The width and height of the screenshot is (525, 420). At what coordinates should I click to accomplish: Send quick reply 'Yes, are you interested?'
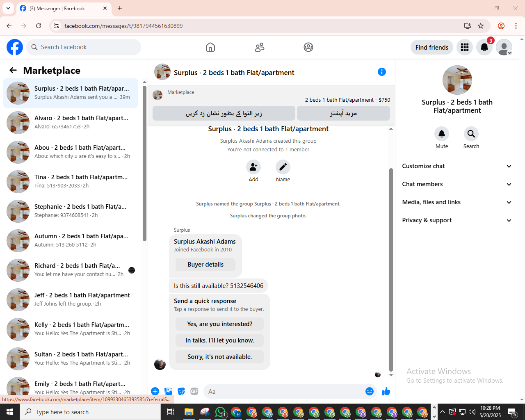point(219,324)
